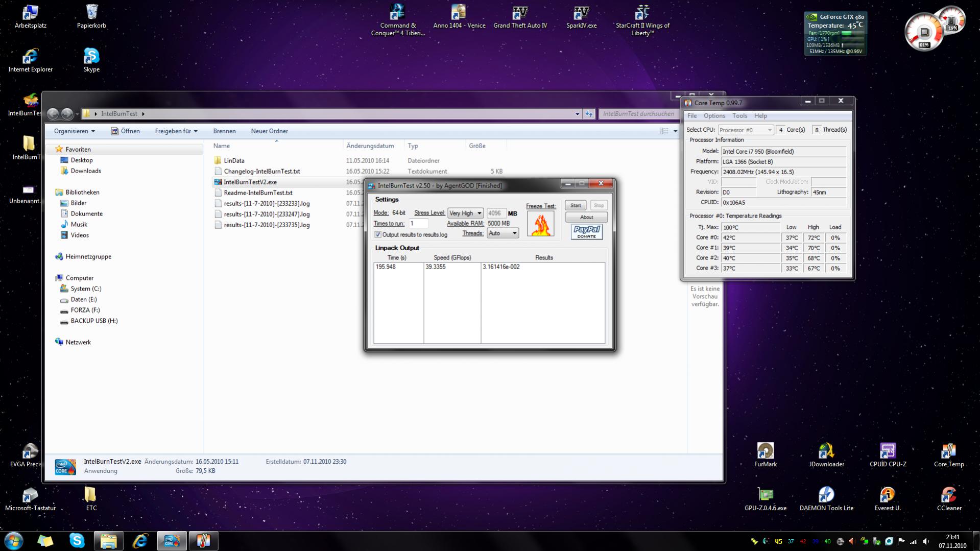Expand the Organisieren menu in Explorer
This screenshot has height=551, width=980.
(75, 131)
